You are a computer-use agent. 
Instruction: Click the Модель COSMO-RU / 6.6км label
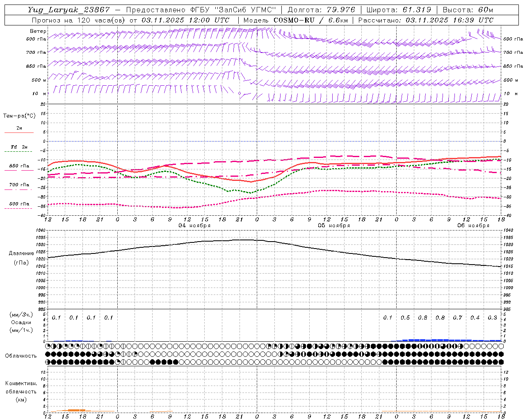295,20
